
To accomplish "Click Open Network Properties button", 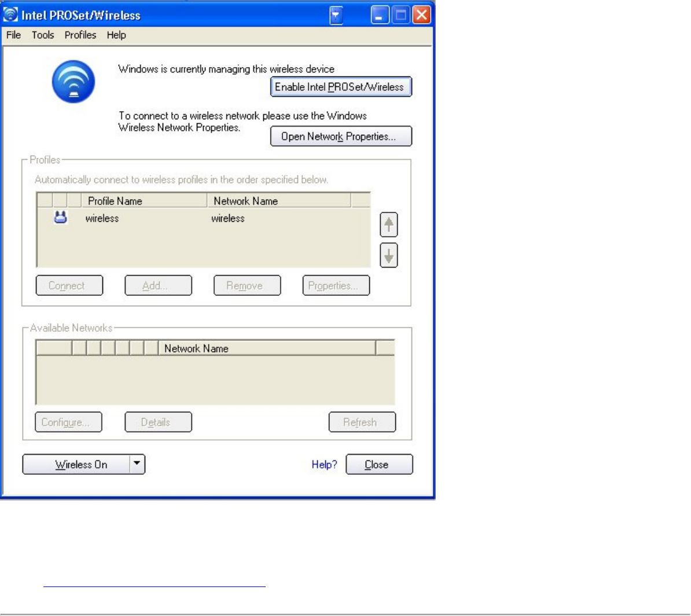I will 341,136.
